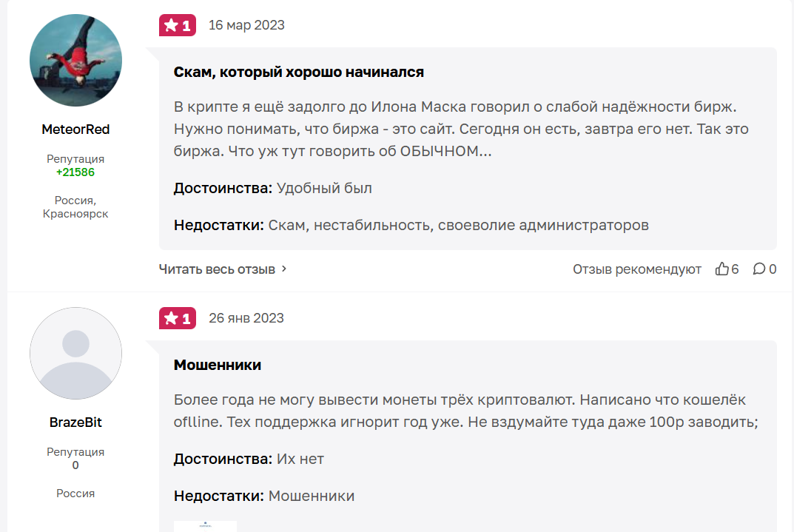Click MeteorRed's location 'Россия, Красноярск'

pos(75,207)
